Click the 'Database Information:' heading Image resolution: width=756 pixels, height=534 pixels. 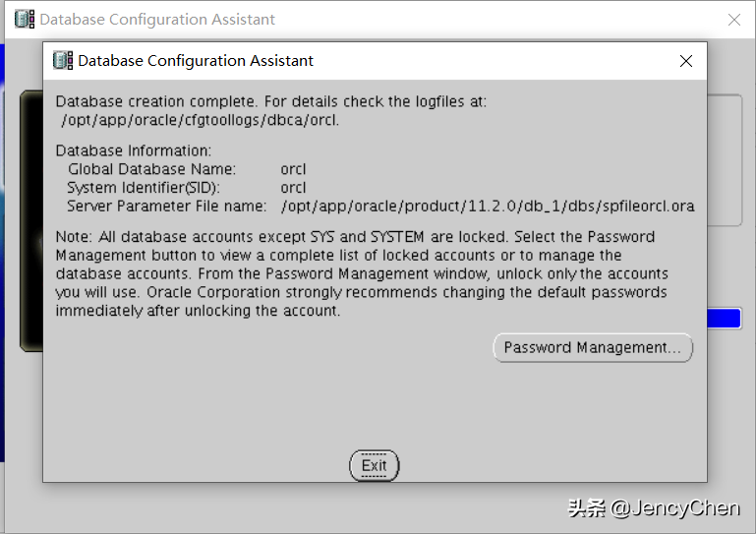click(134, 150)
